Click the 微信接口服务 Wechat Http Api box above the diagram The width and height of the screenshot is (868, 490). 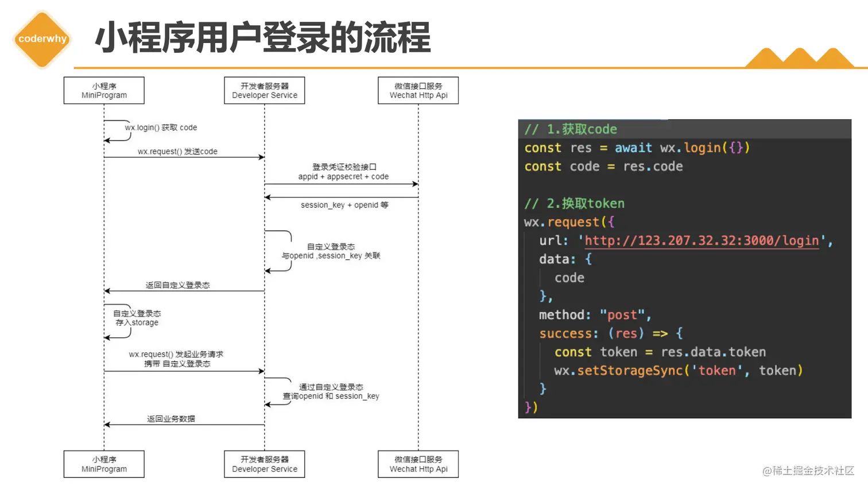coord(418,91)
